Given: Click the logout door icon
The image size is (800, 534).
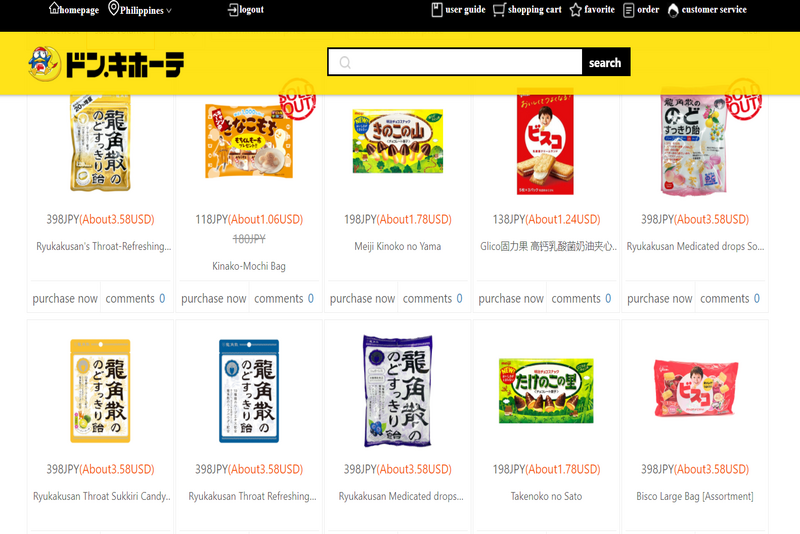Looking at the screenshot, I should tap(233, 10).
